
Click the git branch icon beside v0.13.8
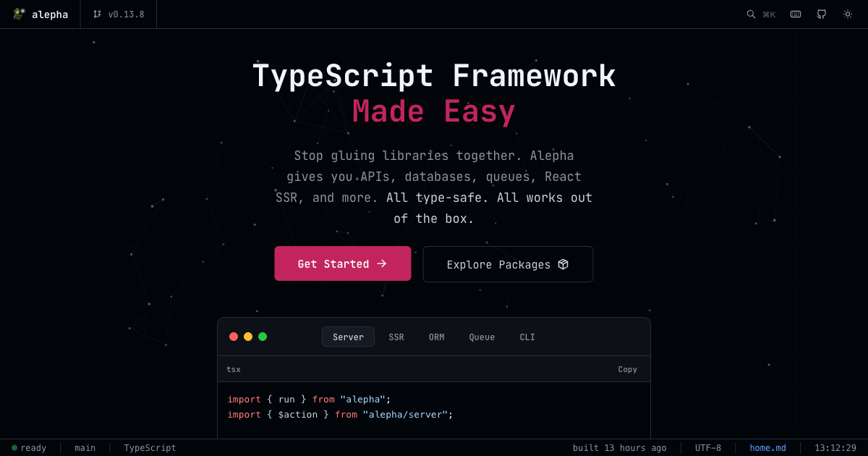97,14
